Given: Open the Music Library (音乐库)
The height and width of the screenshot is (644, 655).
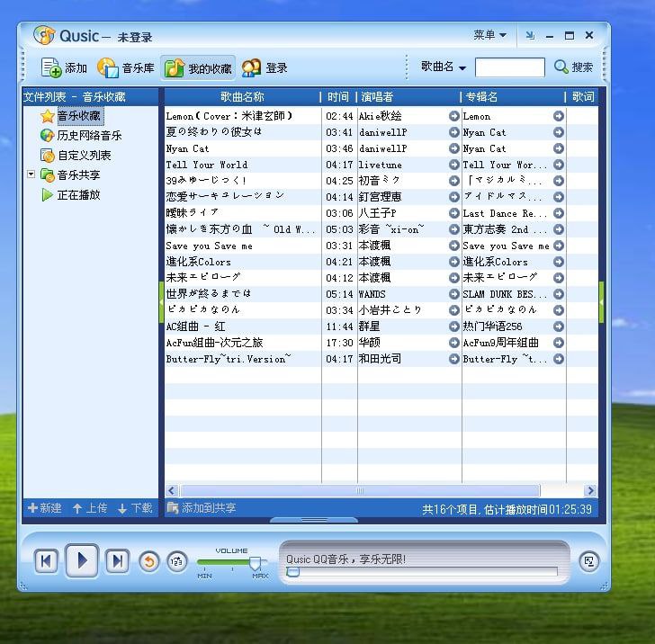Looking at the screenshot, I should click(125, 67).
